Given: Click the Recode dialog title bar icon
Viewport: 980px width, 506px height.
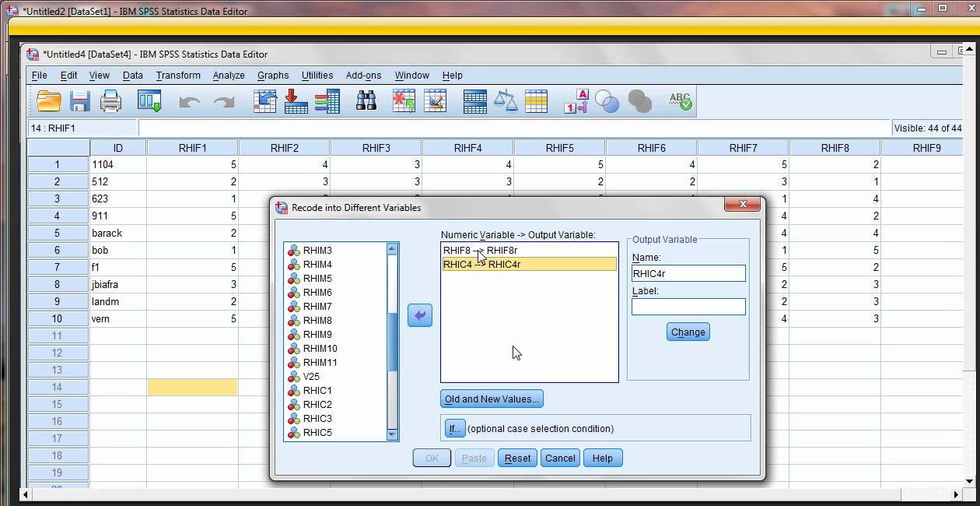Looking at the screenshot, I should point(282,208).
